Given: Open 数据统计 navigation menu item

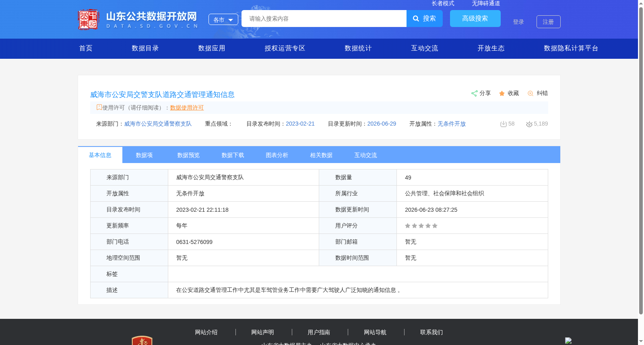Looking at the screenshot, I should pyautogui.click(x=358, y=48).
